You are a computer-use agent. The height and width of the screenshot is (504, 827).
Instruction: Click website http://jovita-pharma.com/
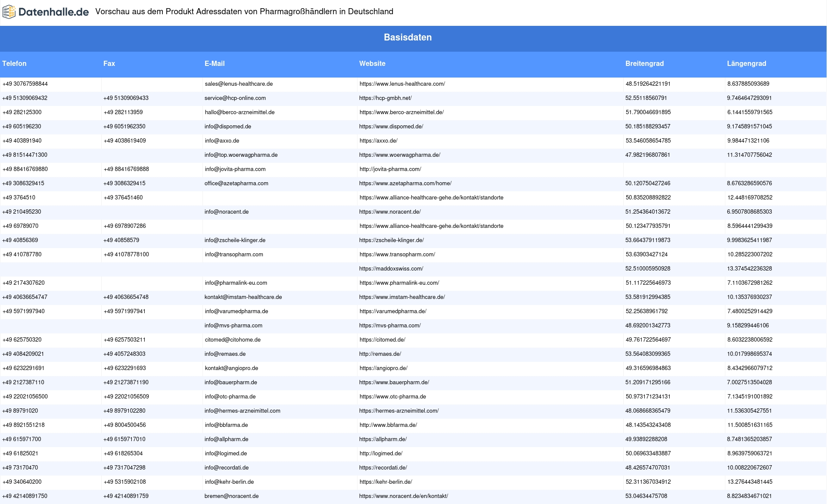390,169
